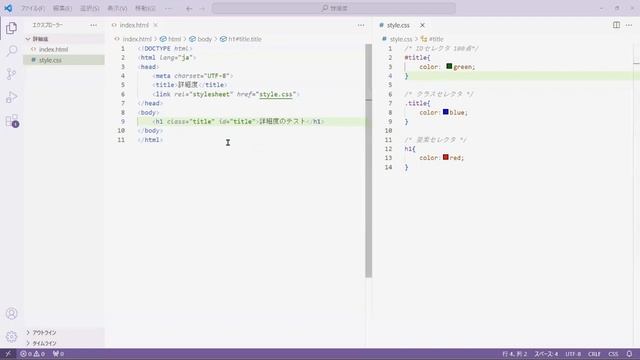
Task: Open forwarded ports indicator in status bar
Action: tap(58, 354)
